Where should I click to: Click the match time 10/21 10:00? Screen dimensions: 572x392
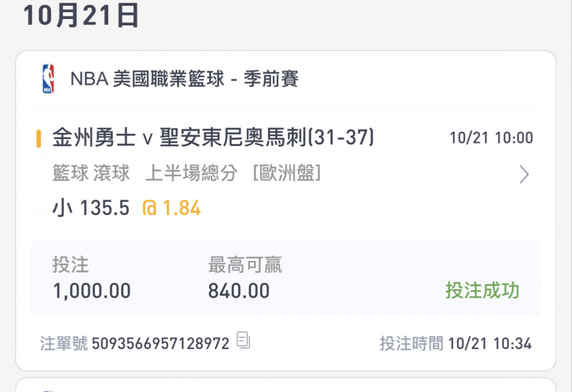pyautogui.click(x=491, y=138)
